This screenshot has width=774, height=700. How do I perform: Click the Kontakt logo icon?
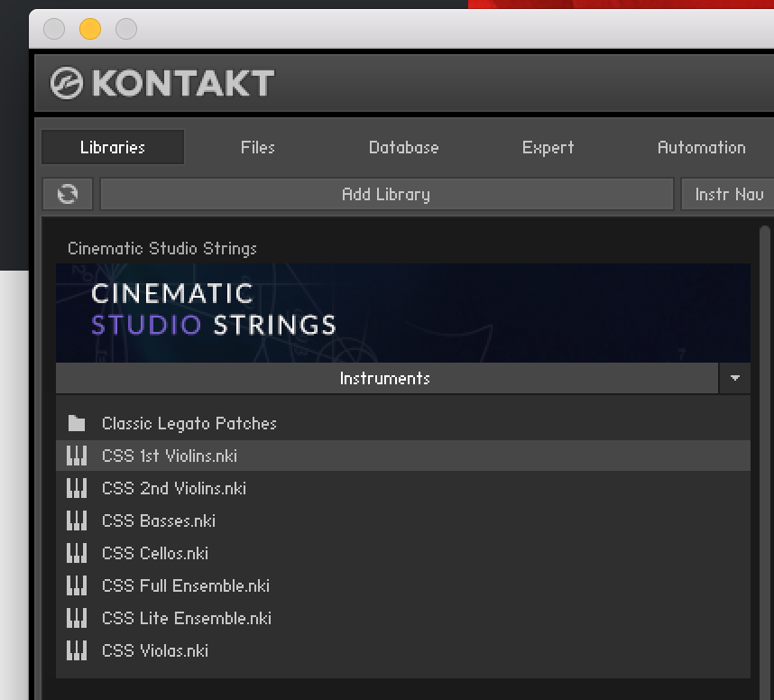click(67, 83)
